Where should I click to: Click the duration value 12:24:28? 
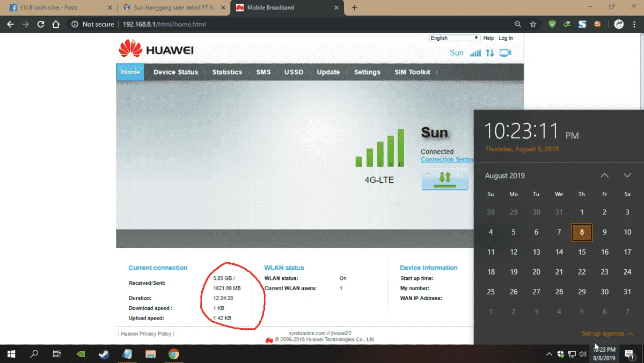point(223,298)
